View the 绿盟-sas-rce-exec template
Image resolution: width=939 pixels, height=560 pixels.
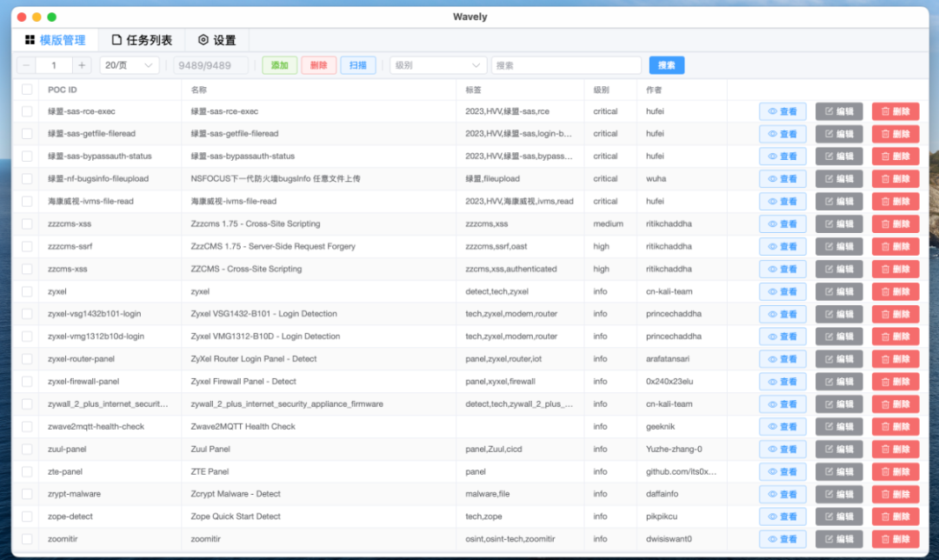(782, 111)
